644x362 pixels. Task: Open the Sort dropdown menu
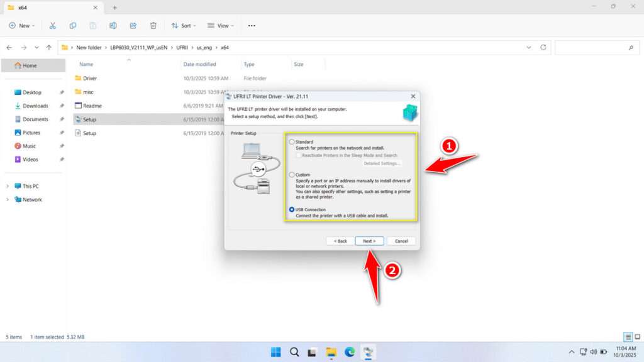click(185, 26)
